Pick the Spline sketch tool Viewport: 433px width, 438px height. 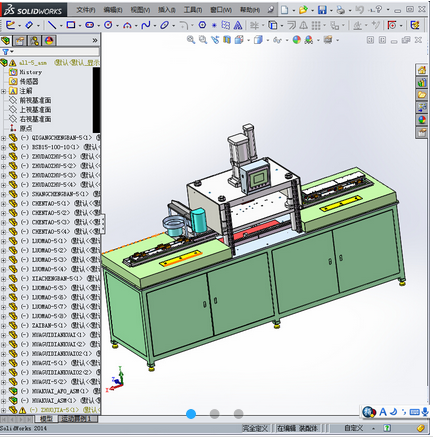[x=146, y=25]
